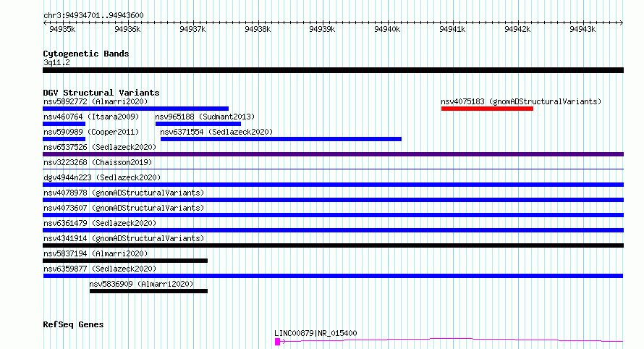Click the 94936k ruler tick label
The width and height of the screenshot is (644, 349).
click(127, 29)
